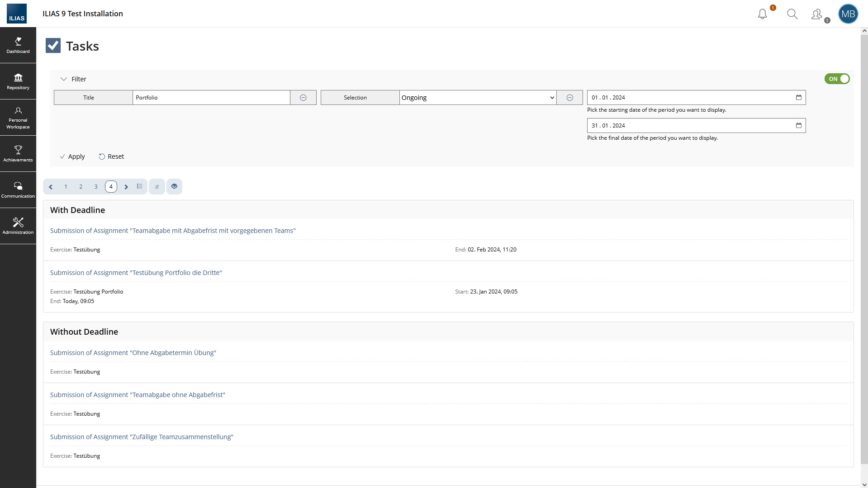Collapse the Filter section
This screenshot has height=488, width=868.
(64, 79)
